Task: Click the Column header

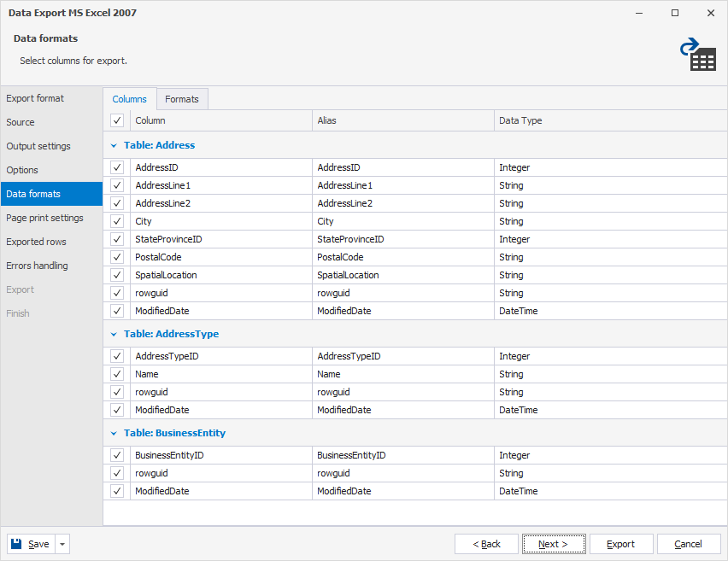Action: tap(221, 120)
